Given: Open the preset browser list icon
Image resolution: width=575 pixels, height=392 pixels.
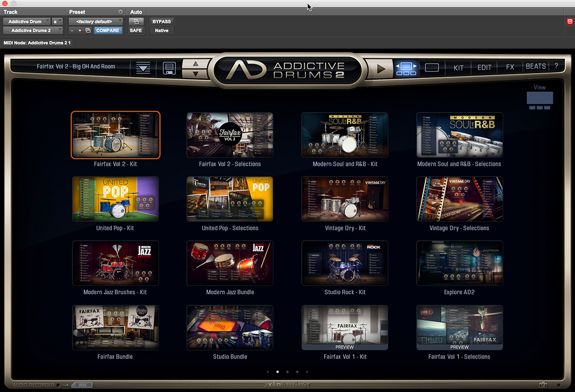Looking at the screenshot, I should point(143,68).
